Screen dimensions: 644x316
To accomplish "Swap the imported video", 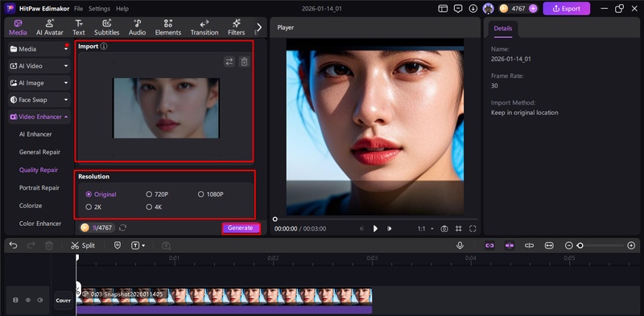I will (x=229, y=62).
